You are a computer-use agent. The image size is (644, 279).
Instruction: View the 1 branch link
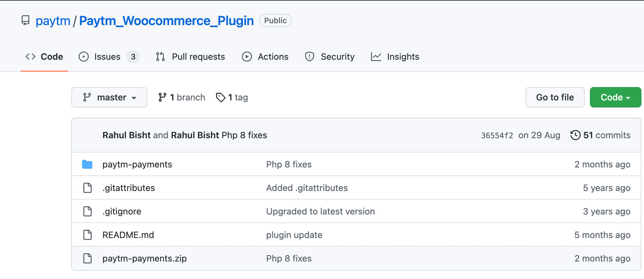pos(182,97)
